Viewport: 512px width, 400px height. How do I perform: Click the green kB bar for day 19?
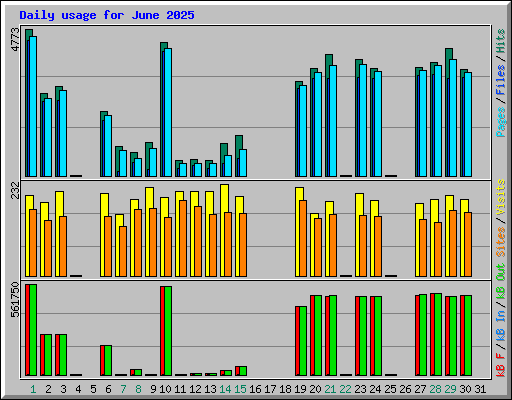[303, 341]
